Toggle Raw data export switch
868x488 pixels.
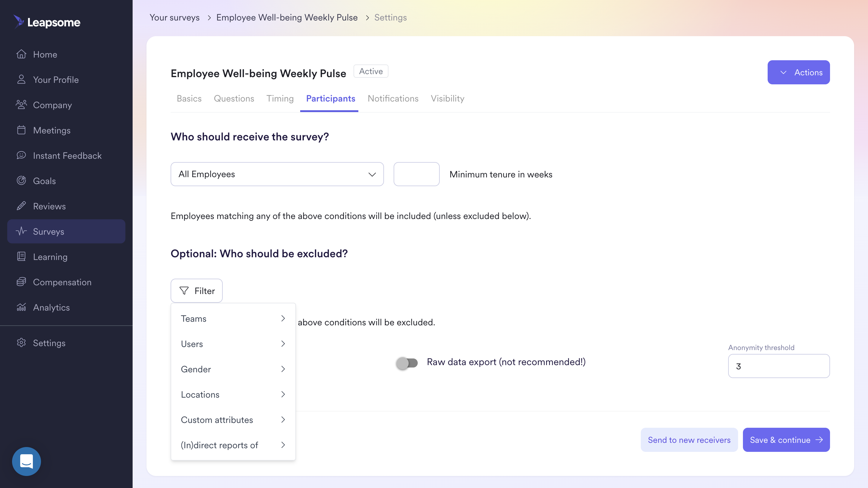click(407, 363)
